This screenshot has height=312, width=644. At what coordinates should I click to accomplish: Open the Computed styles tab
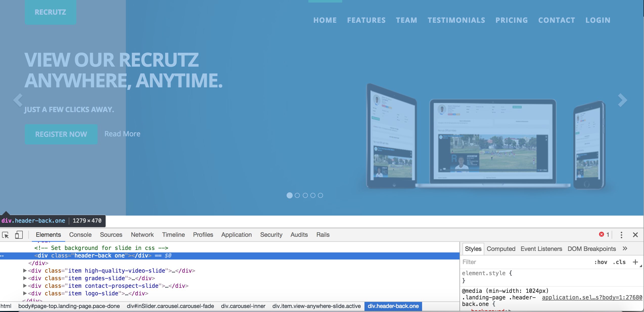coord(501,249)
